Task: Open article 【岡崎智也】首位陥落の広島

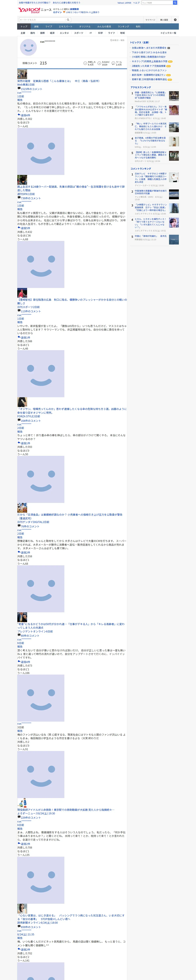Action: pyautogui.click(x=72, y=301)
